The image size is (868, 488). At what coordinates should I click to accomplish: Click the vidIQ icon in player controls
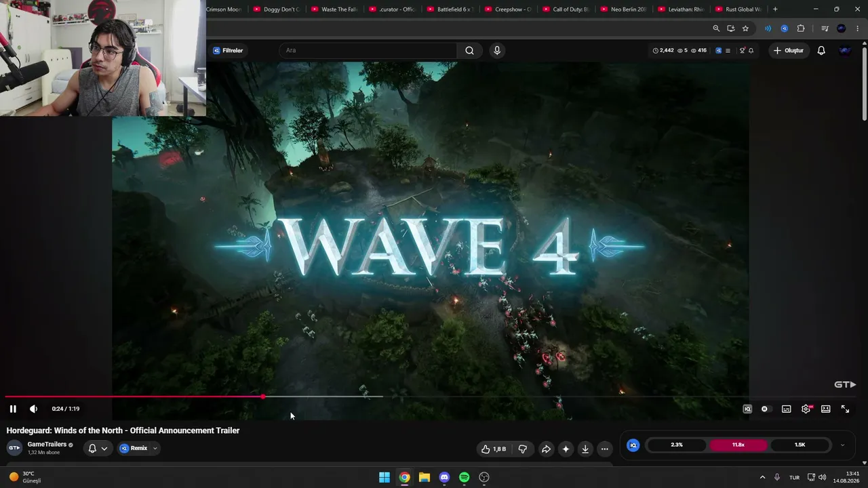(747, 409)
